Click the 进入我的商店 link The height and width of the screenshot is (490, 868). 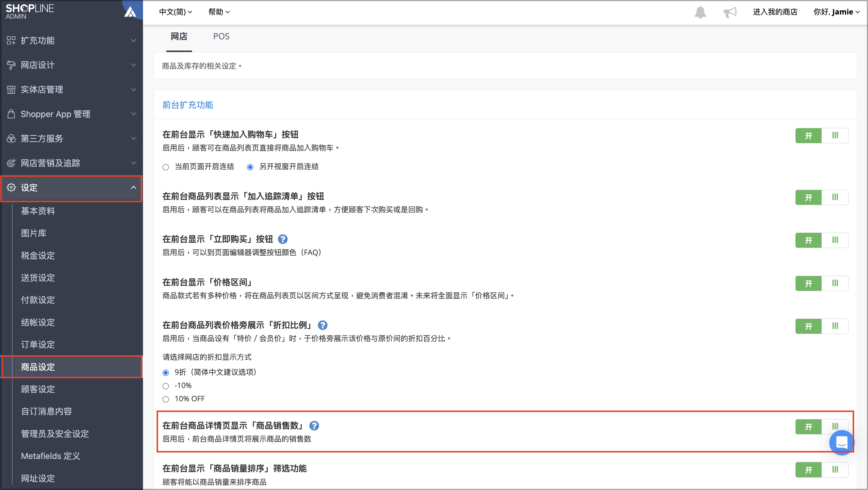775,12
